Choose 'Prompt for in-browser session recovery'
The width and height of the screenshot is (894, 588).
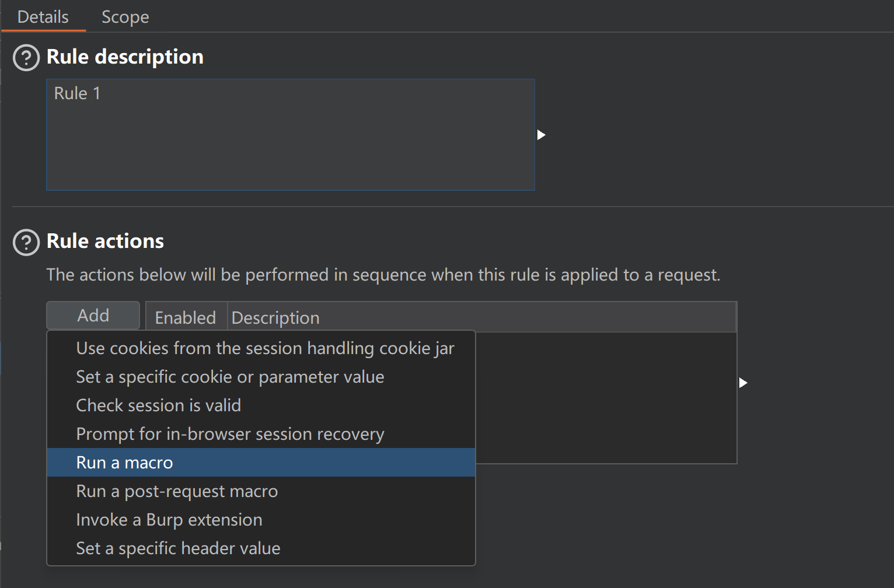click(x=230, y=434)
